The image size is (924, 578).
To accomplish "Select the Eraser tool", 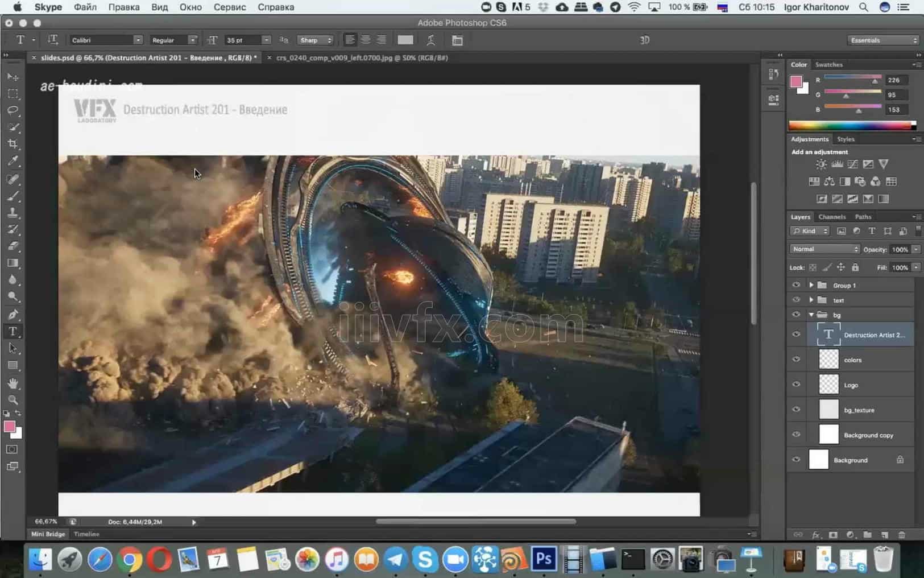I will pos(13,246).
